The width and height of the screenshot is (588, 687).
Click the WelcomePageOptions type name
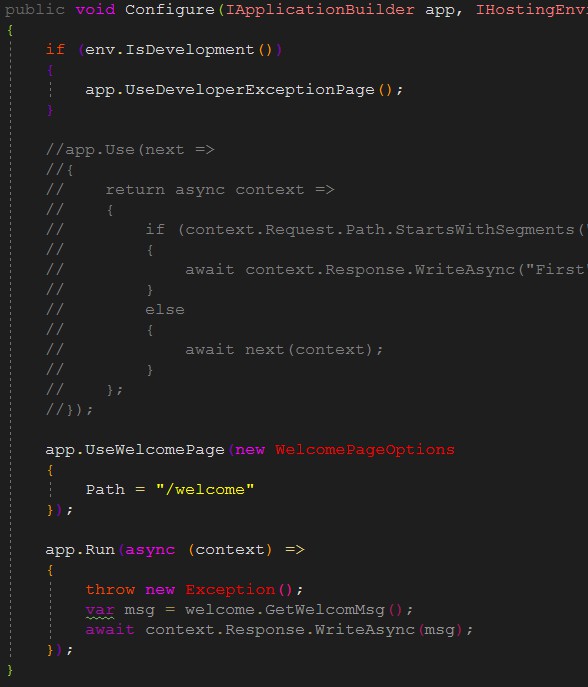365,450
